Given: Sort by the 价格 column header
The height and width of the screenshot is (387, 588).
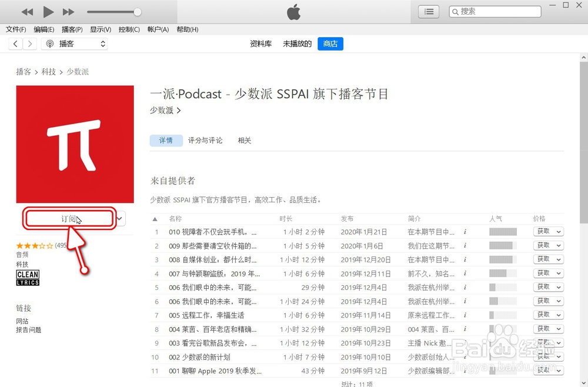Looking at the screenshot, I should tap(540, 219).
